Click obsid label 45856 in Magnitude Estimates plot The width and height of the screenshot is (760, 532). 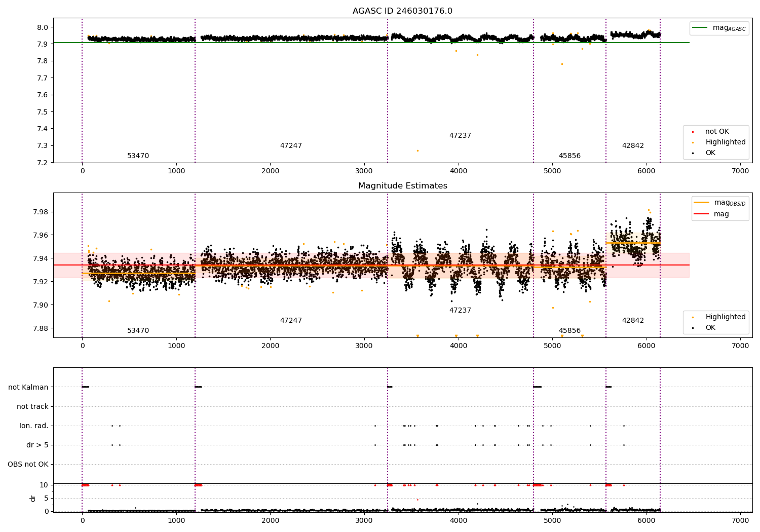[x=569, y=331]
